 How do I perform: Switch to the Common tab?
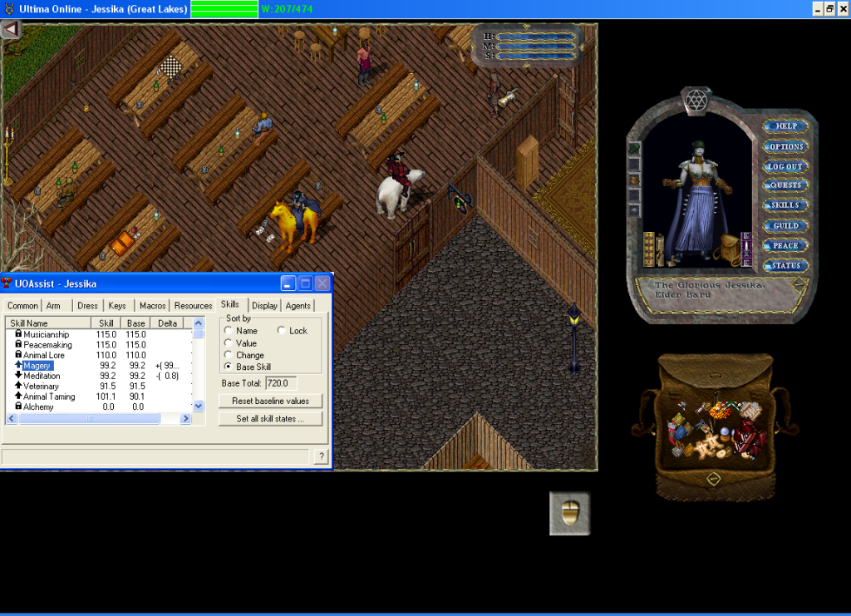pyautogui.click(x=22, y=306)
